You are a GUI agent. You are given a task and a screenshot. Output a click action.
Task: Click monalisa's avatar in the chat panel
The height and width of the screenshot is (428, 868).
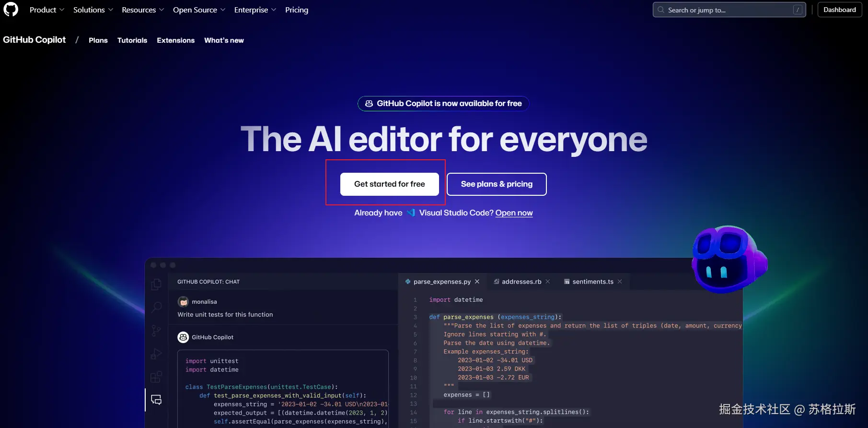(183, 302)
